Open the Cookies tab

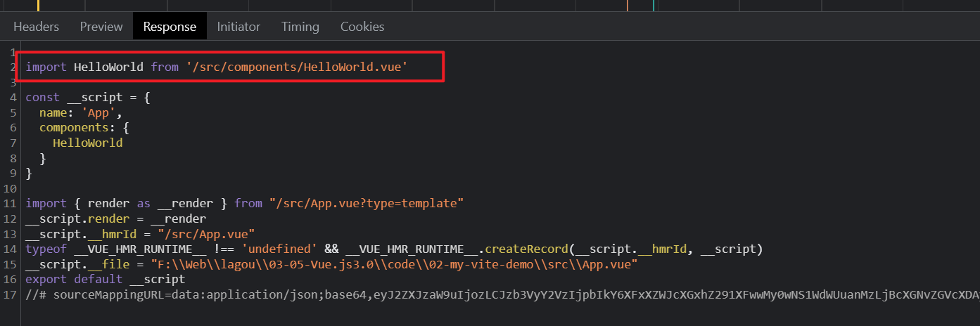tap(362, 27)
